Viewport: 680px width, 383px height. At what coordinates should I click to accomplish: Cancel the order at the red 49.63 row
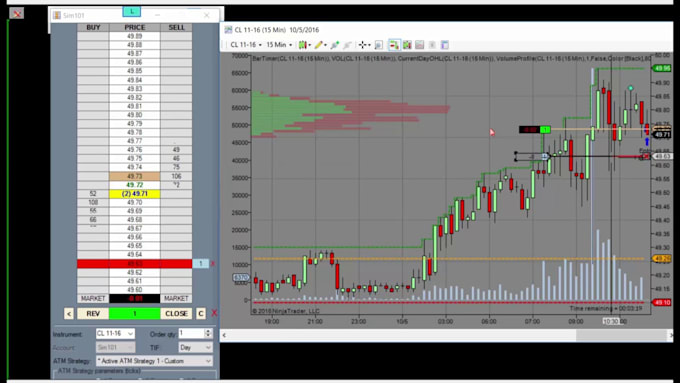pyautogui.click(x=212, y=264)
